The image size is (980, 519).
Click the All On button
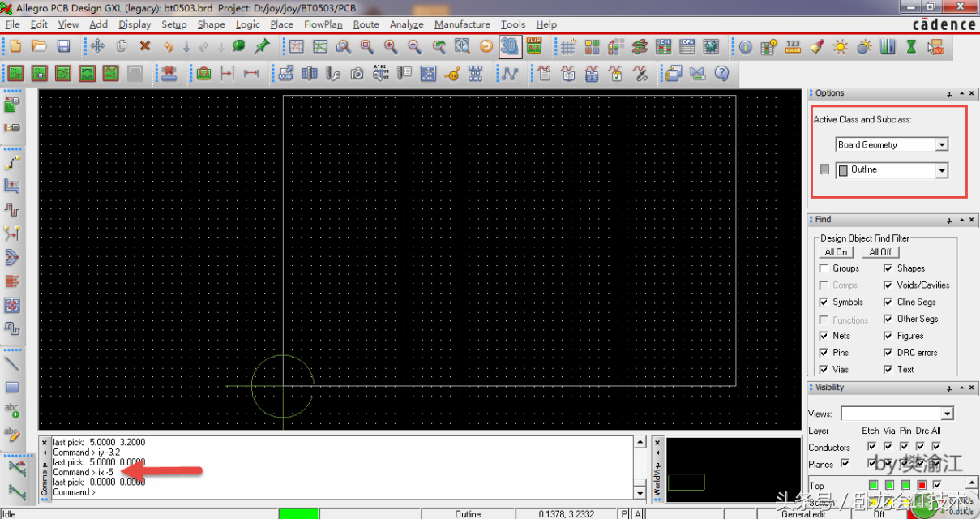pyautogui.click(x=837, y=252)
